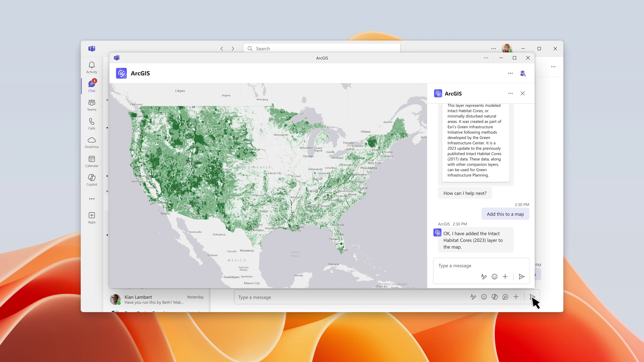Image resolution: width=644 pixels, height=362 pixels.
Task: Open format icon in main Teams compose
Action: point(473,297)
